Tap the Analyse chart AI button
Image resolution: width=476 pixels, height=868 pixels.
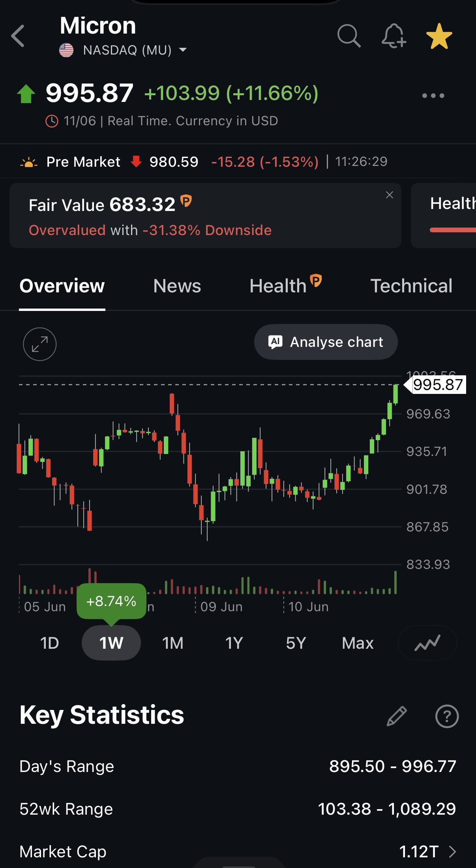click(326, 342)
